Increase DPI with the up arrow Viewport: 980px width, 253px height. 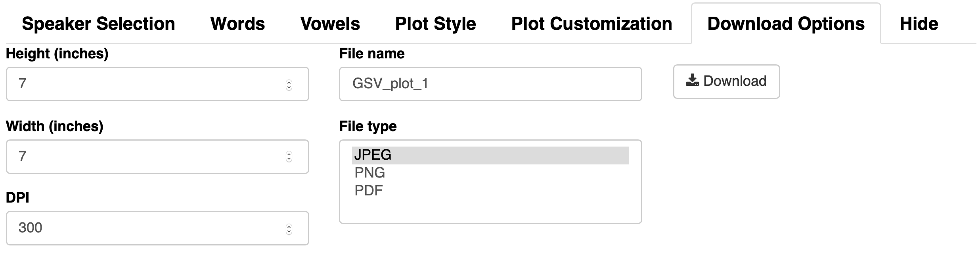click(x=289, y=227)
